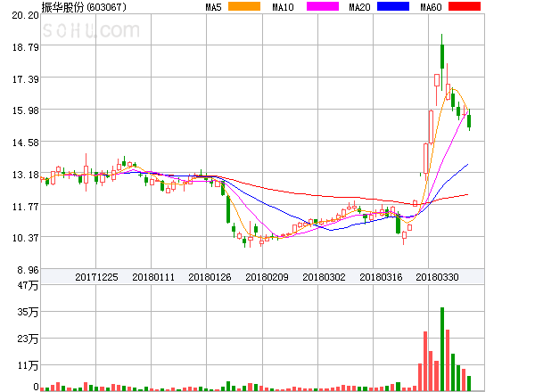The image size is (535, 392).
Task: Click the 14.58 price axis label
Action: click(25, 143)
